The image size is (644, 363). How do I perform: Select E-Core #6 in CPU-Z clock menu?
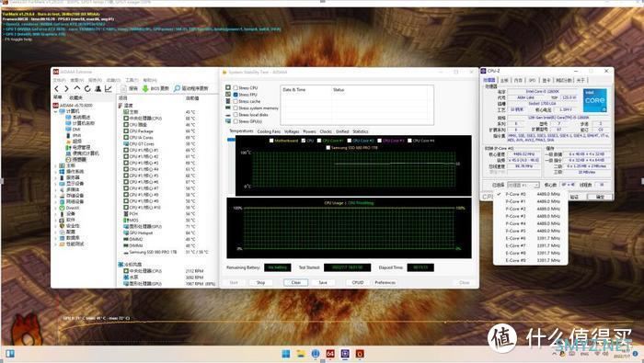point(530,238)
